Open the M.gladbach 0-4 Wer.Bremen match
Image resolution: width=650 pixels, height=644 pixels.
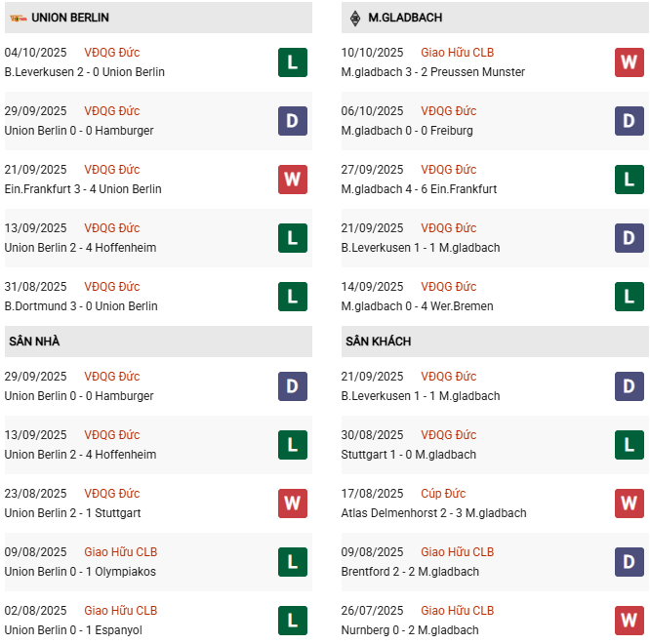tap(417, 306)
